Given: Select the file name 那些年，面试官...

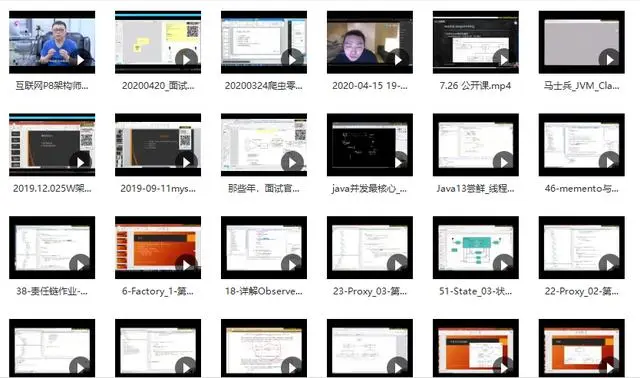Looking at the screenshot, I should click(x=264, y=189).
